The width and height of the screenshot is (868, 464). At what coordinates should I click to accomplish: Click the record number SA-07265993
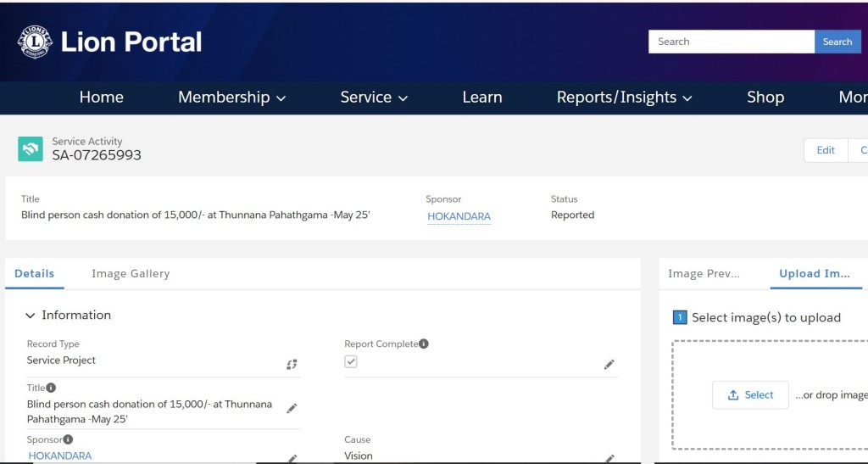97,155
